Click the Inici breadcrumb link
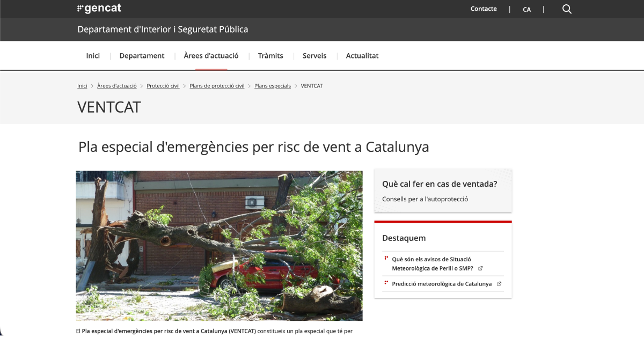 [x=82, y=86]
